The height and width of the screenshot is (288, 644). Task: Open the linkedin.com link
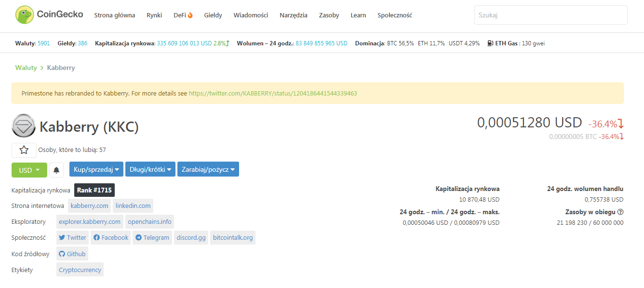133,206
